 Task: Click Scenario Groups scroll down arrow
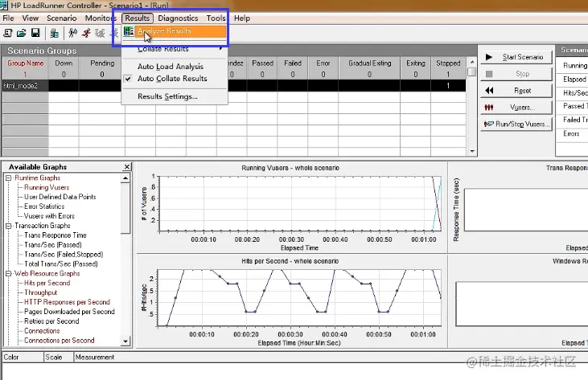(x=472, y=151)
